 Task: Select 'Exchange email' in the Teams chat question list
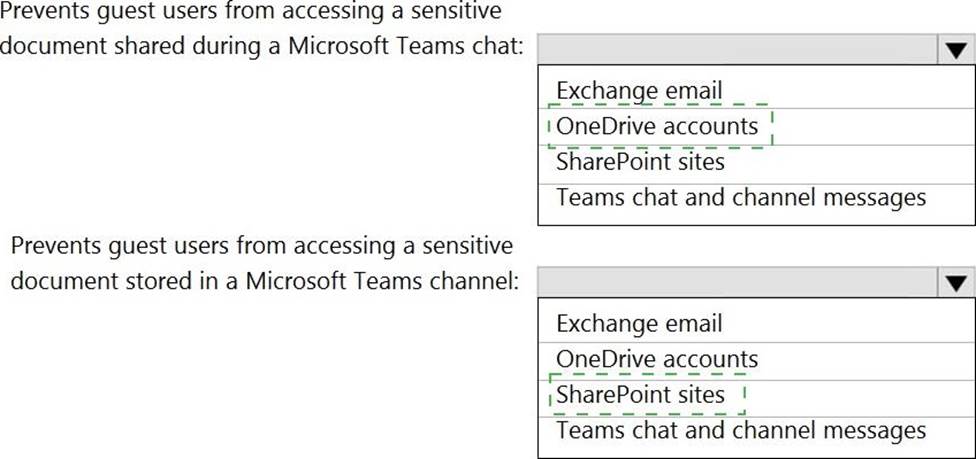click(x=639, y=91)
